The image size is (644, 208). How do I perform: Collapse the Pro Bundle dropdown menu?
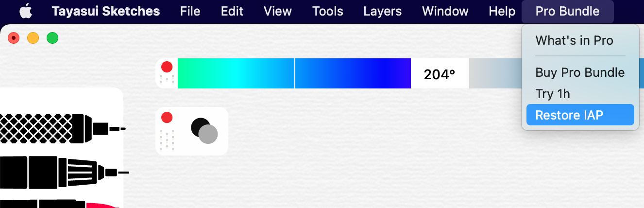(567, 11)
